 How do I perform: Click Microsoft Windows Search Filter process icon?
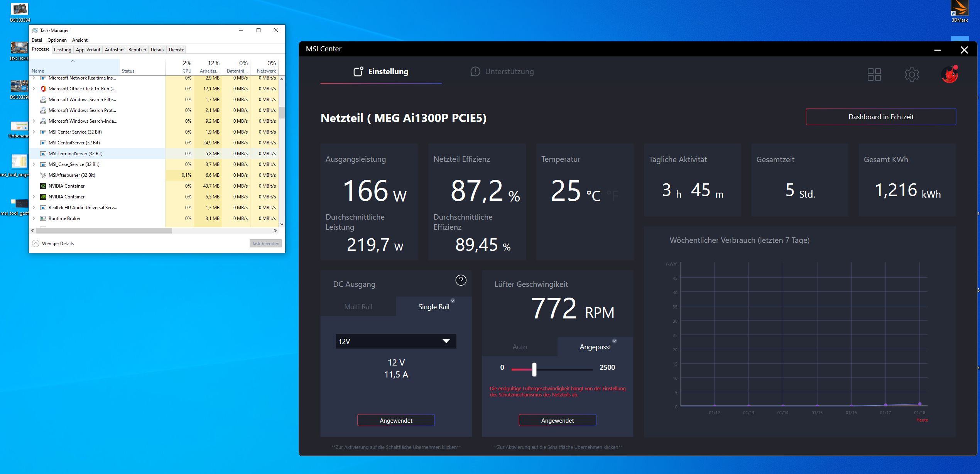(43, 100)
